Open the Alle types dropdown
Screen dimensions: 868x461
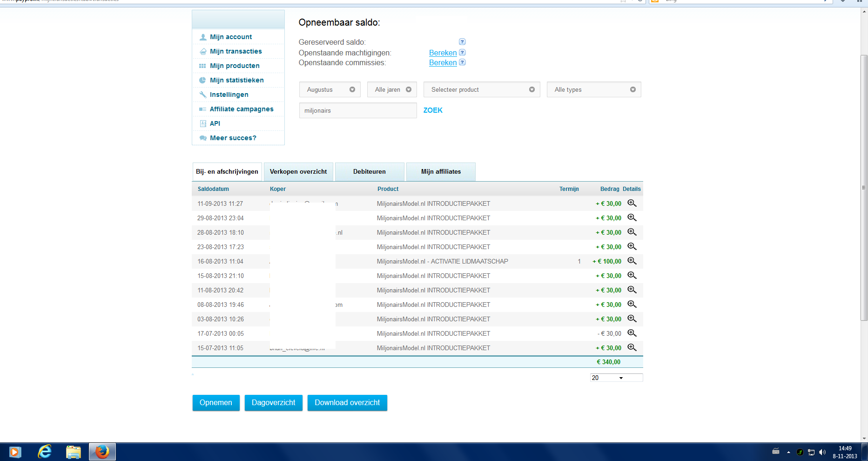pos(594,89)
